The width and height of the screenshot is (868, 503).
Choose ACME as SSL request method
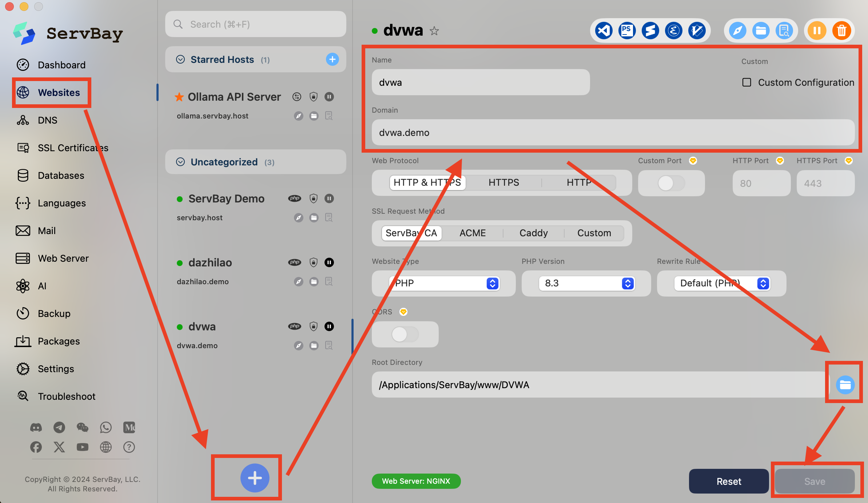point(472,233)
